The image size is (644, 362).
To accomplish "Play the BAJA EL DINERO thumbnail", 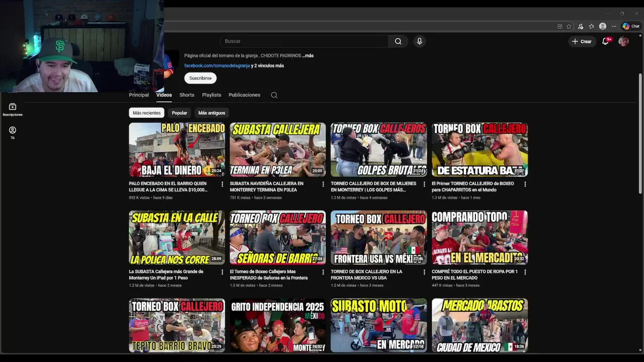I will pyautogui.click(x=177, y=150).
